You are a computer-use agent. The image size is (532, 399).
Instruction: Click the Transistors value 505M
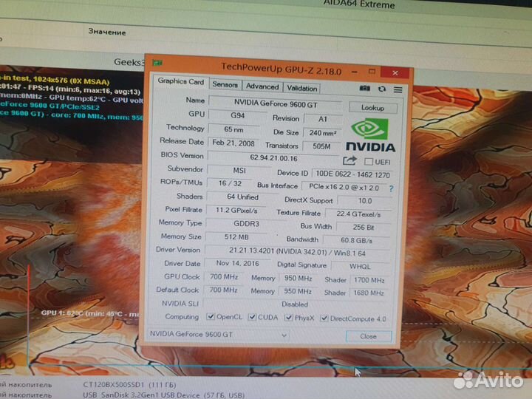tap(321, 146)
